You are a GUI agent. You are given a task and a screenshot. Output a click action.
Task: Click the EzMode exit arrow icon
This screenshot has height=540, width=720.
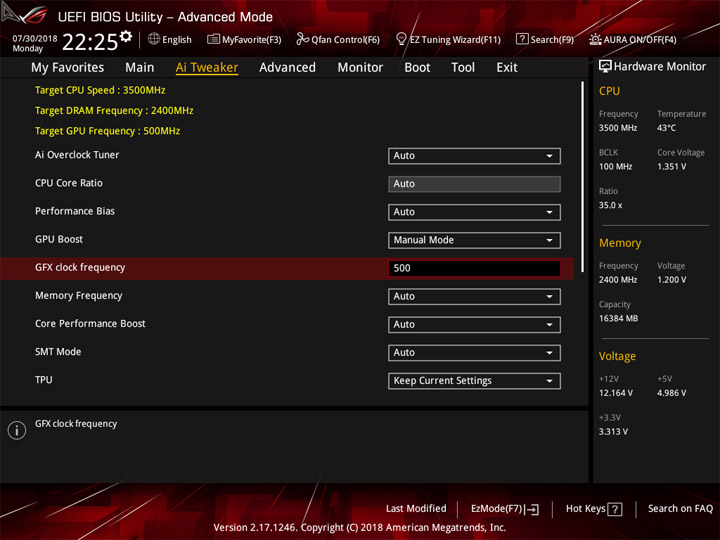532,509
